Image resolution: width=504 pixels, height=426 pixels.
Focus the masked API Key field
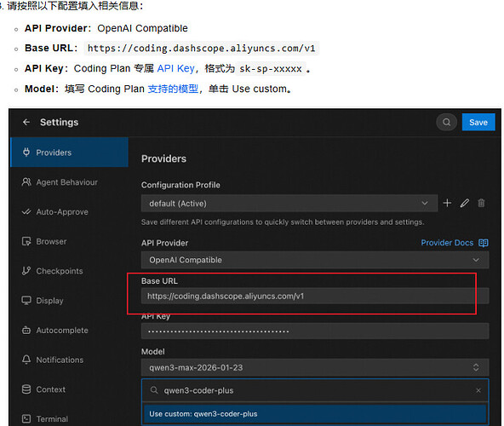tap(315, 331)
